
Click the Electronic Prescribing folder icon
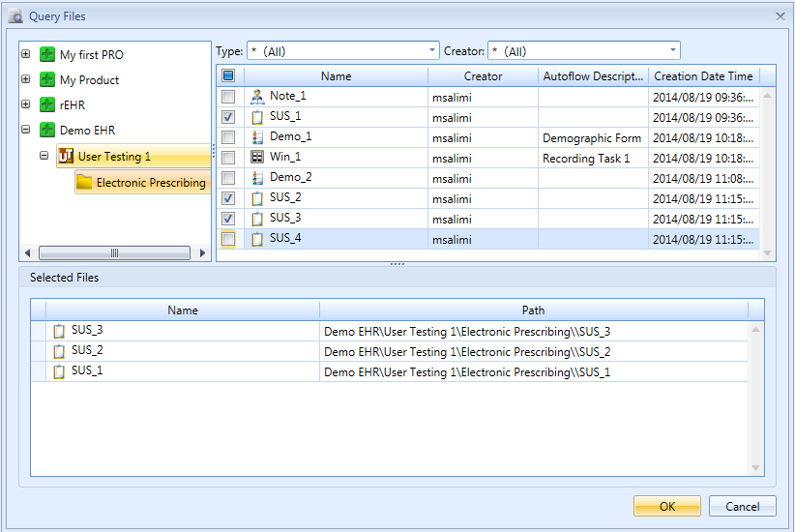(x=84, y=182)
